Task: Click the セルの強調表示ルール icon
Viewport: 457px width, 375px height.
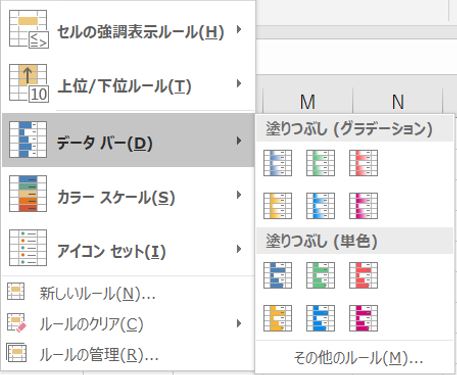Action: pos(29,29)
